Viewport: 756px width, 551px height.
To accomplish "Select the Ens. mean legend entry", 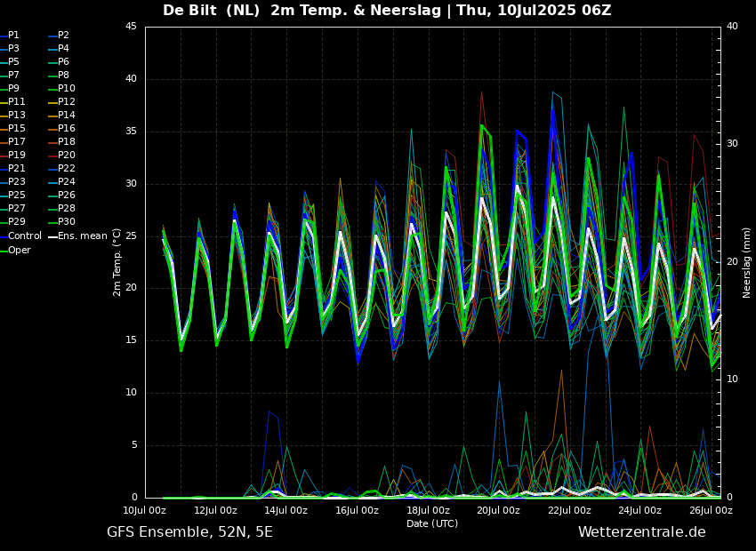I will coord(82,236).
